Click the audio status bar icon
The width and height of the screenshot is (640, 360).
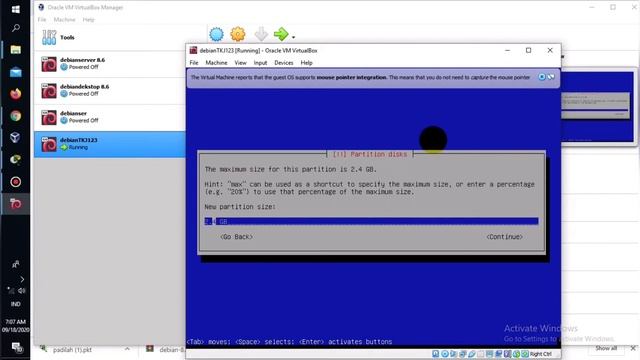pos(454,354)
